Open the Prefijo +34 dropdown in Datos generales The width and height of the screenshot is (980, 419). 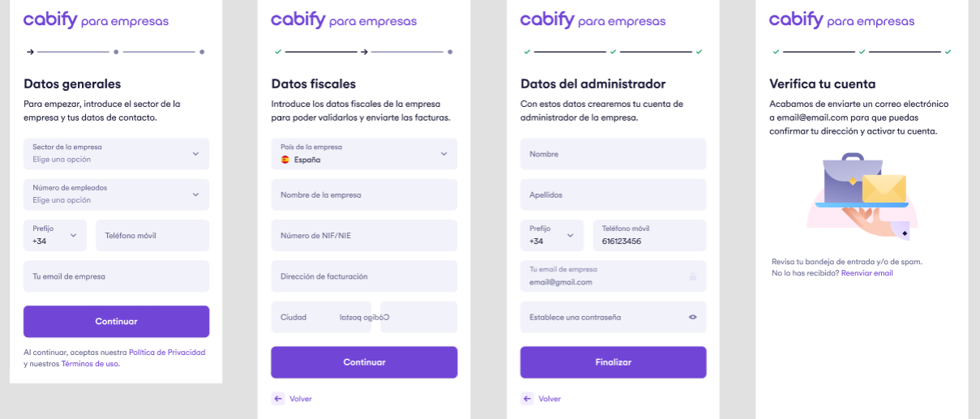pyautogui.click(x=55, y=235)
